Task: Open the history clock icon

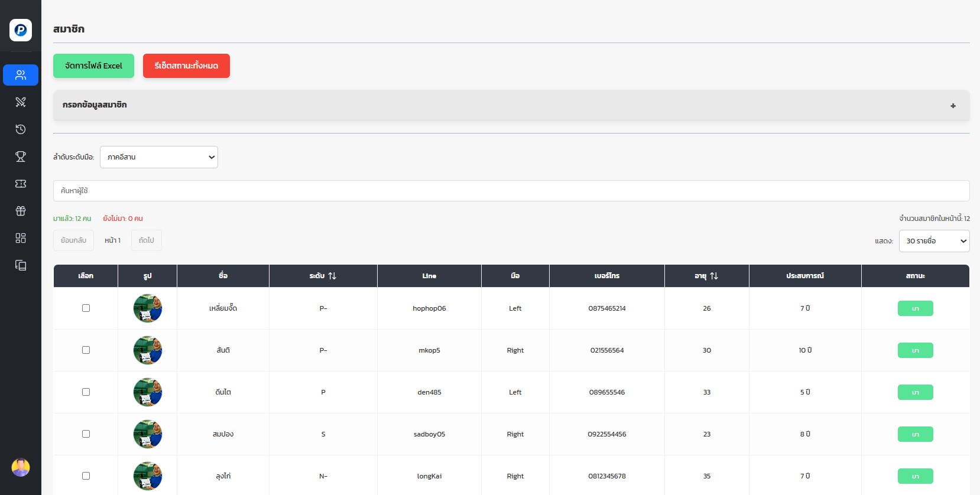Action: tap(21, 129)
